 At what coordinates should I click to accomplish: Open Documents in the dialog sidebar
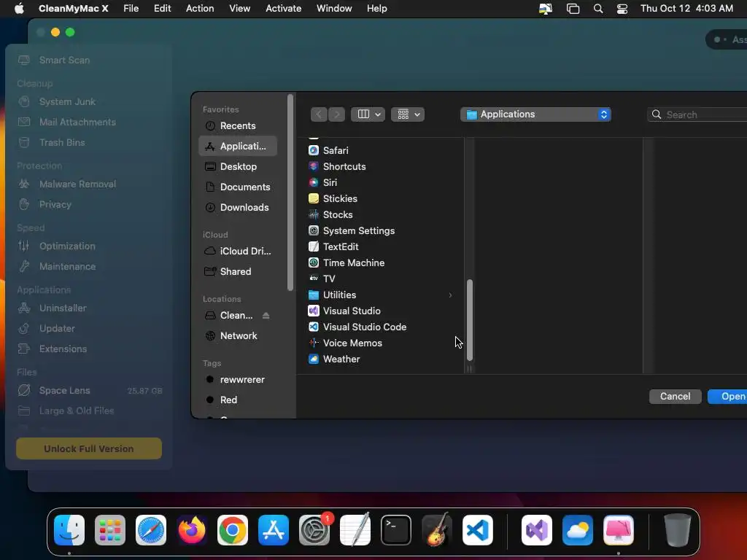[237, 187]
